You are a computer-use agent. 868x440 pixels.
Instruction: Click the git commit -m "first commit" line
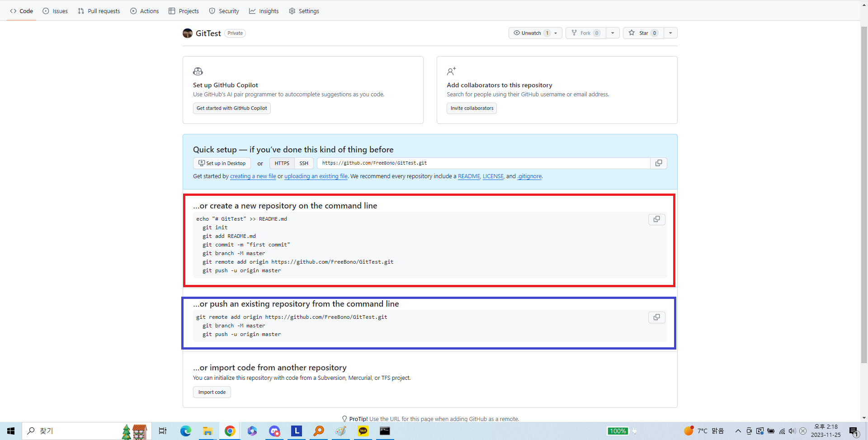246,245
